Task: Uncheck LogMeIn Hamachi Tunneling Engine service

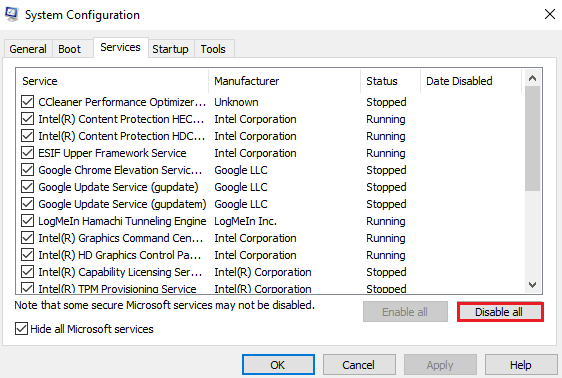Action: (28, 221)
